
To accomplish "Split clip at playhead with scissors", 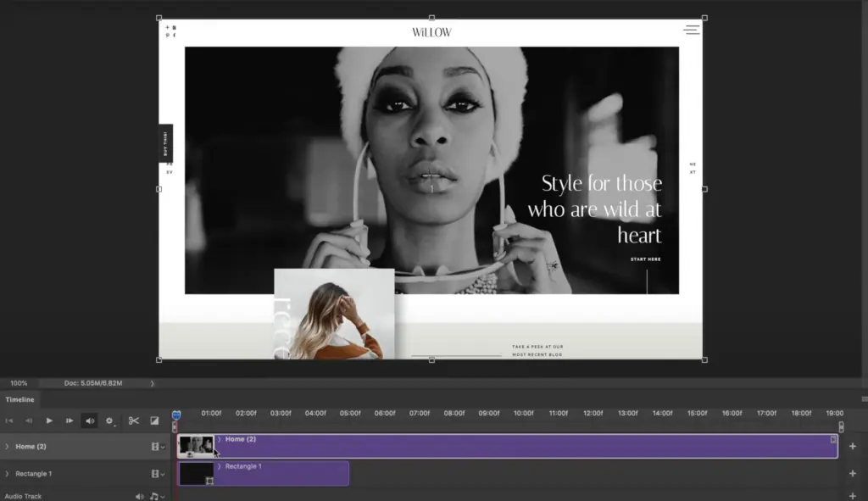I will [x=133, y=420].
